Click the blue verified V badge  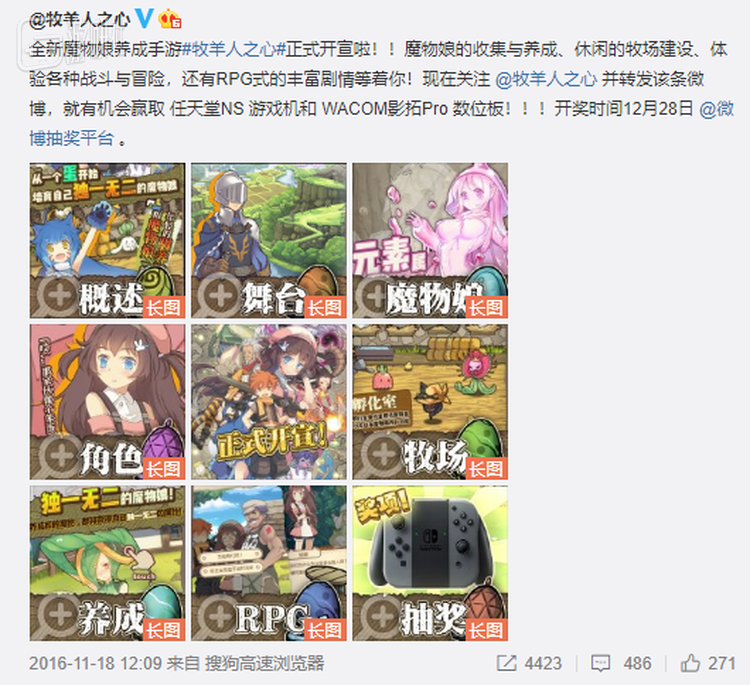144,19
